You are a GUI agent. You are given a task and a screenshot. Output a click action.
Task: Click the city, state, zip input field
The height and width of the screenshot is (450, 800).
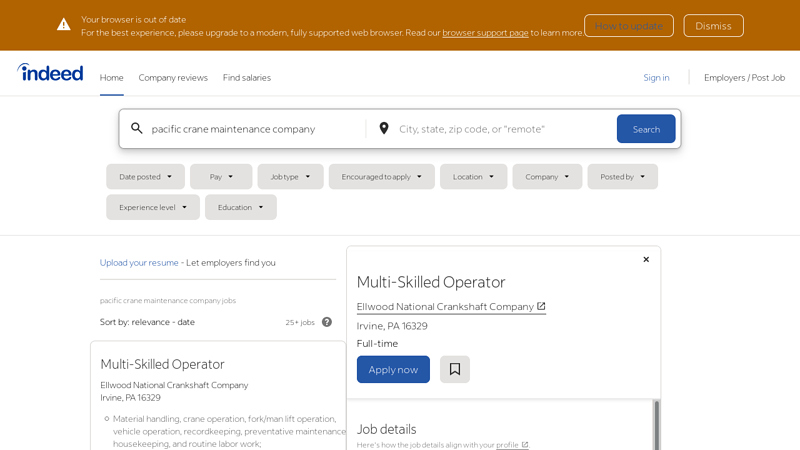(x=504, y=129)
